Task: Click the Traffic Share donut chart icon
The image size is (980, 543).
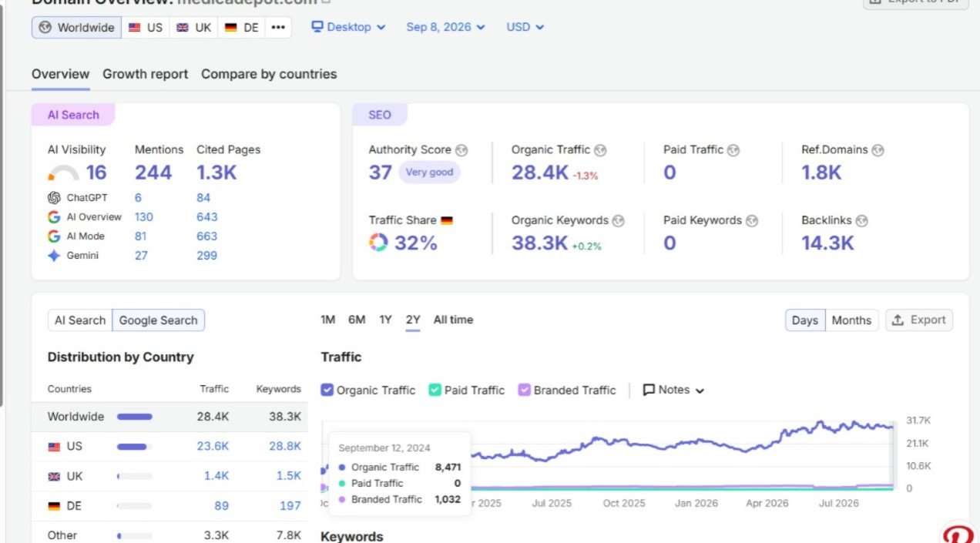Action: pyautogui.click(x=378, y=243)
